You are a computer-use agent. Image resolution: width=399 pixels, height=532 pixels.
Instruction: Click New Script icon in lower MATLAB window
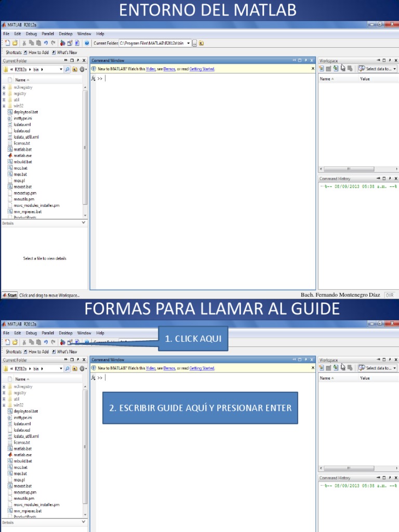[7, 342]
